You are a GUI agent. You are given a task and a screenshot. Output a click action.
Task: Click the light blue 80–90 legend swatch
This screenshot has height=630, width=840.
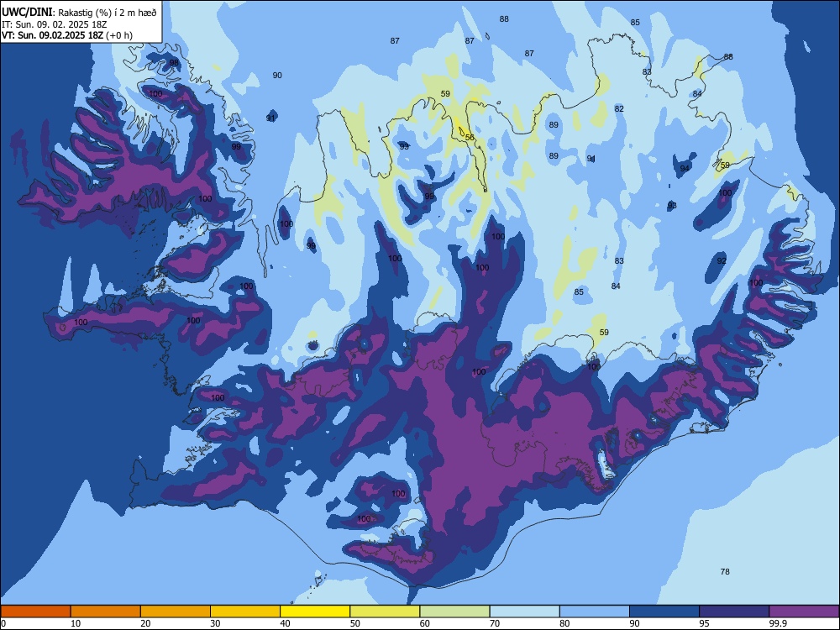pyautogui.click(x=595, y=612)
